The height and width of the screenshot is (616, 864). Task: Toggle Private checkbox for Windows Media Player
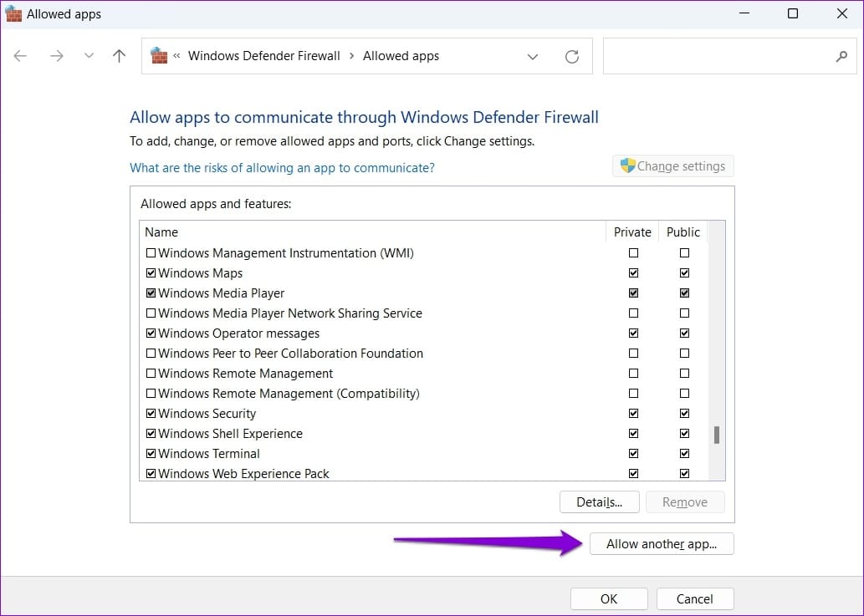point(634,293)
